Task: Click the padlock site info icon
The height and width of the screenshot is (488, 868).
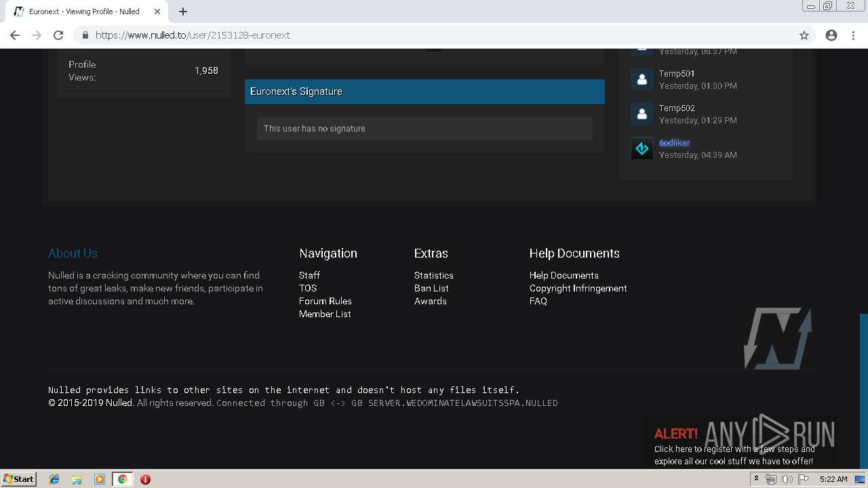Action: pyautogui.click(x=85, y=35)
